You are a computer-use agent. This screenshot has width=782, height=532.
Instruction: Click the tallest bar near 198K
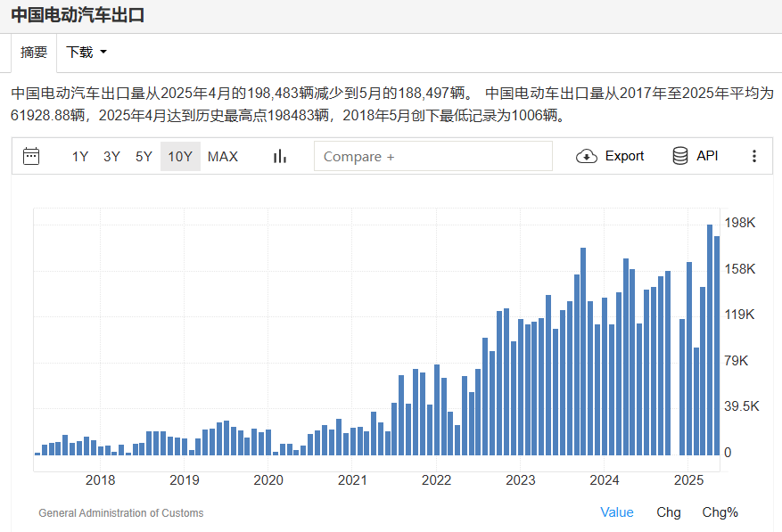pyautogui.click(x=710, y=340)
